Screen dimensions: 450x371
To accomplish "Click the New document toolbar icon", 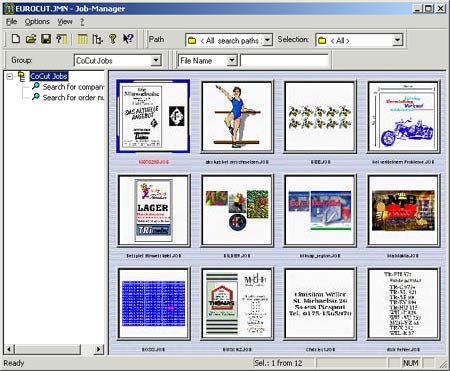I will click(x=16, y=39).
